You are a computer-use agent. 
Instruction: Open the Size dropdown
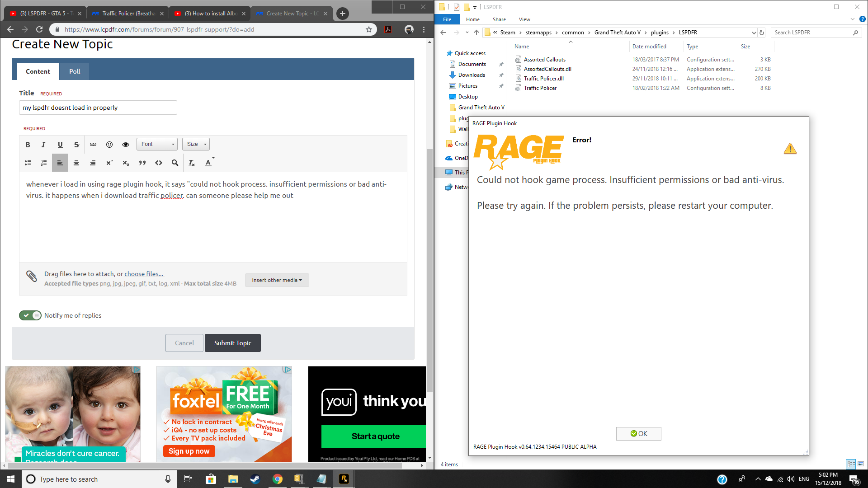[196, 144]
